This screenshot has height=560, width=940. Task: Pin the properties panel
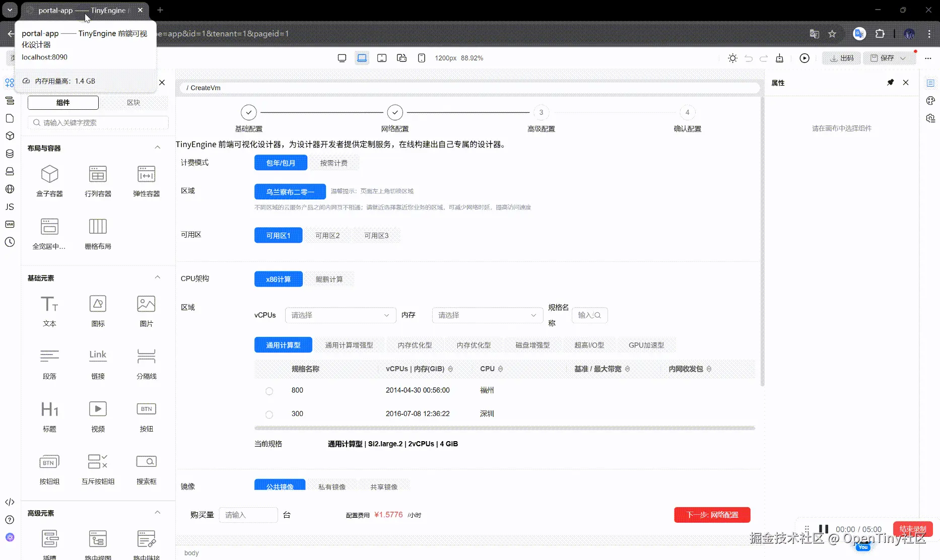point(890,83)
